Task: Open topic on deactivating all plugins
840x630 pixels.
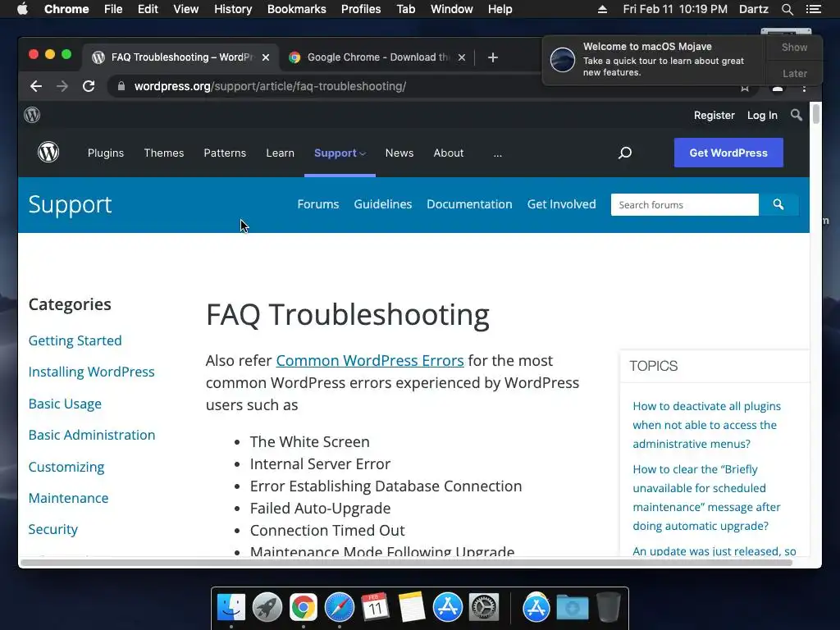Action: [706, 425]
